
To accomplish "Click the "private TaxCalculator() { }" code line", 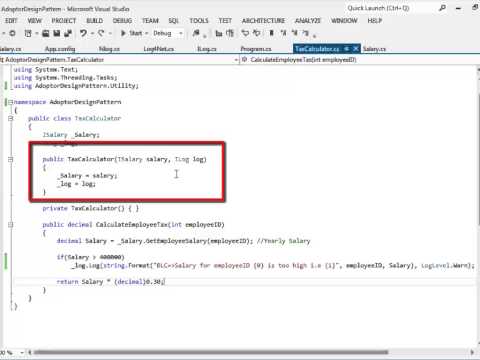I will [x=90, y=208].
